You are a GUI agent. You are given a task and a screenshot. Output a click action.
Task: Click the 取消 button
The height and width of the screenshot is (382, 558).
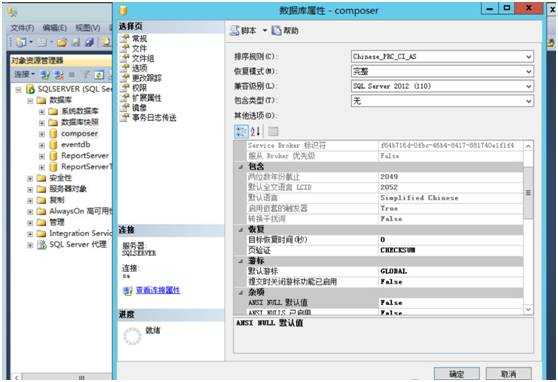509,374
